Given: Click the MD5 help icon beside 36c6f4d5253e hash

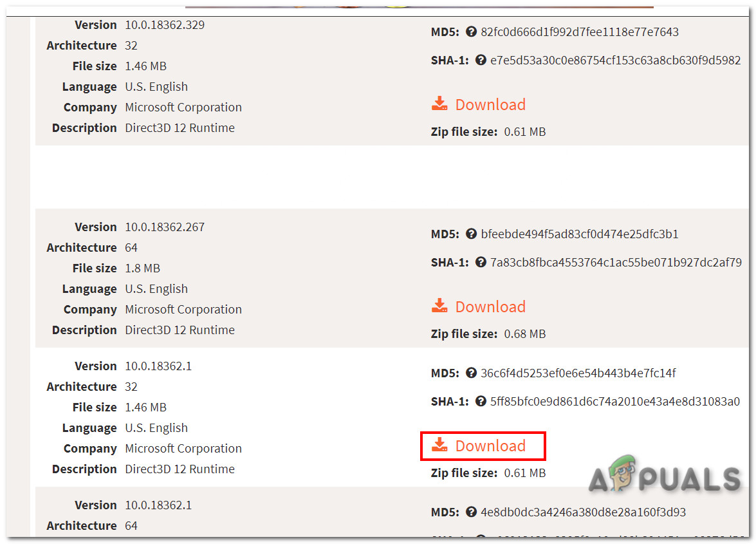Looking at the screenshot, I should pyautogui.click(x=471, y=373).
